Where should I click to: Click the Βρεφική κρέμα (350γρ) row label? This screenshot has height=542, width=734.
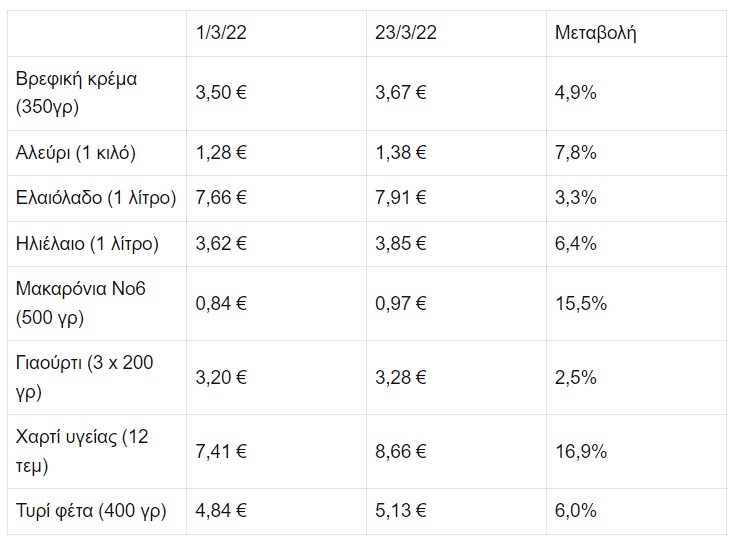[97, 93]
